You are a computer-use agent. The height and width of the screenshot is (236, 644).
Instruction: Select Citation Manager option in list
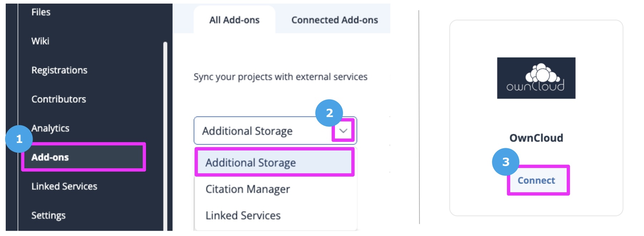tap(248, 189)
